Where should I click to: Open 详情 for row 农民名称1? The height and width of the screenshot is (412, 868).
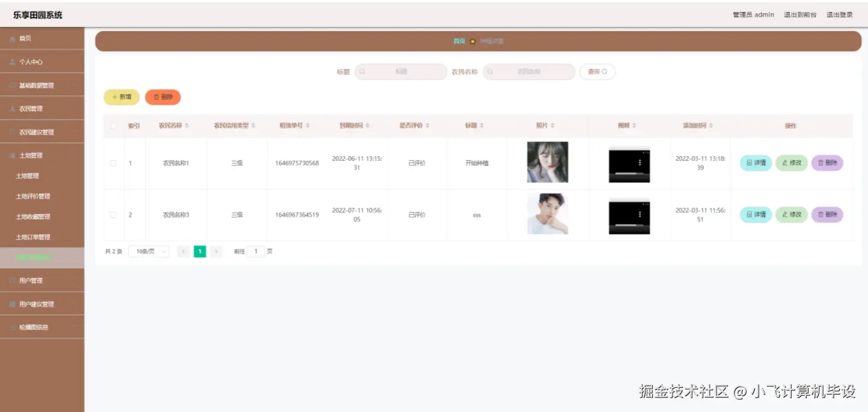pyautogui.click(x=756, y=163)
